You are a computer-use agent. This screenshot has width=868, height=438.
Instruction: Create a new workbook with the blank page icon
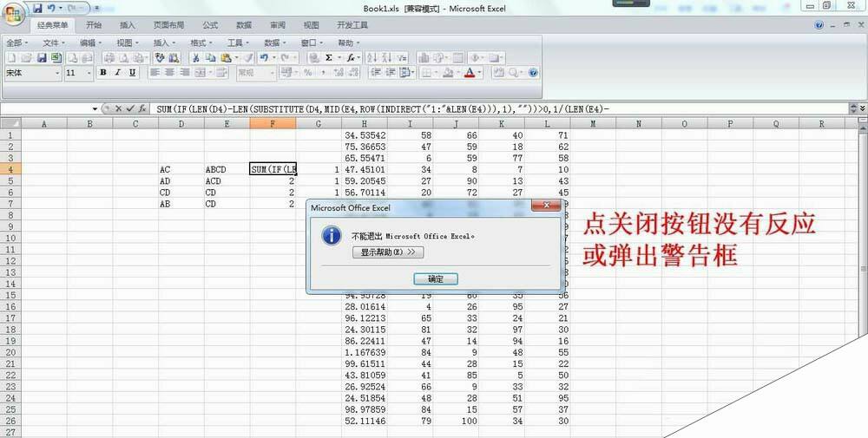(11, 57)
